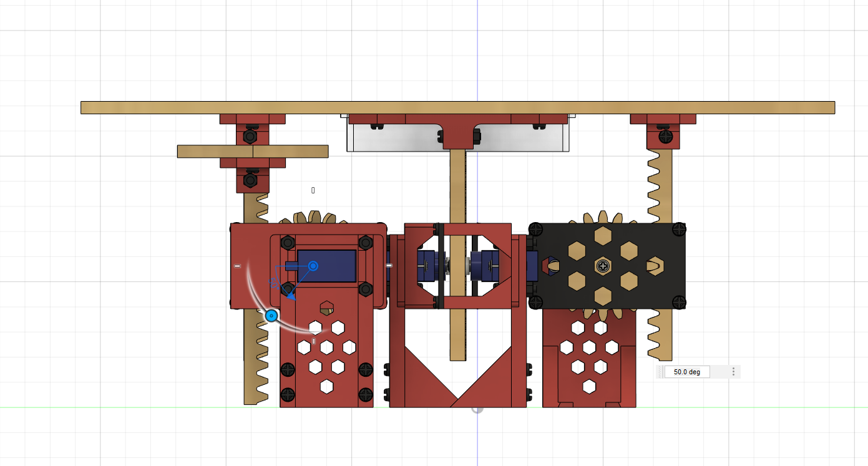Open the three-dot menu beside the angle input
The width and height of the screenshot is (868, 466).
tap(733, 371)
